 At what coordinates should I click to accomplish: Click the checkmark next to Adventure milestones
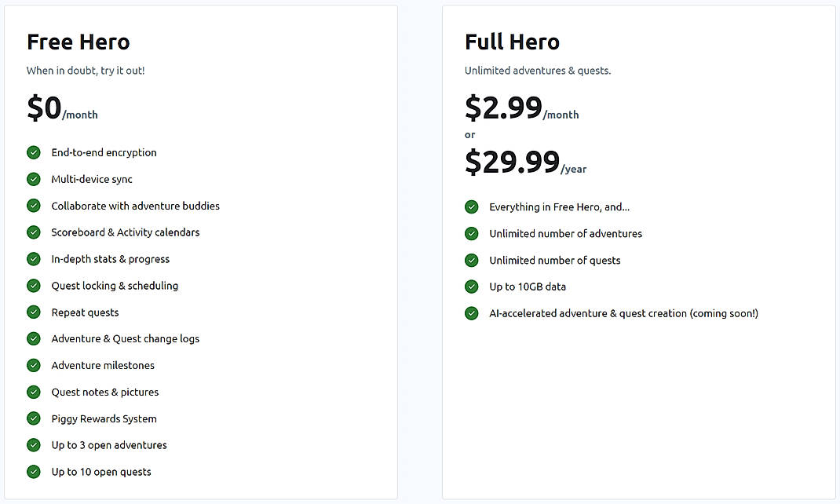(33, 365)
